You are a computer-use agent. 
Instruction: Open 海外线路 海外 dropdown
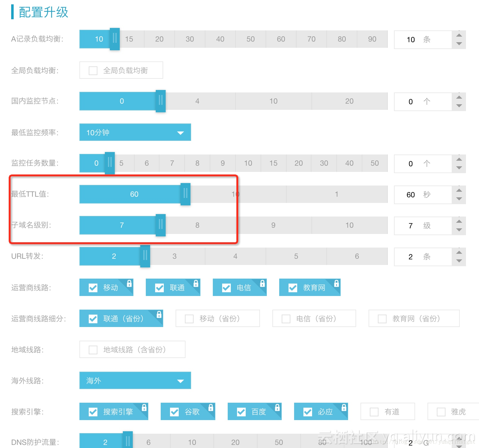pos(135,380)
